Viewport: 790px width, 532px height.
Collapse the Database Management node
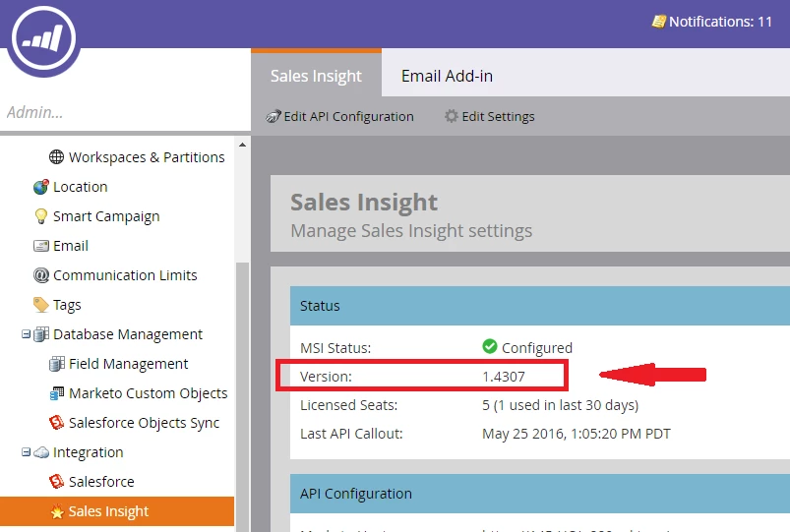(x=26, y=334)
